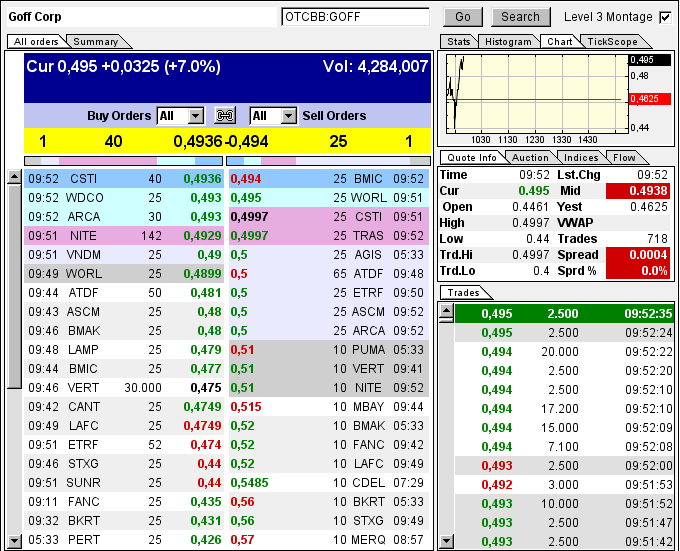
Task: Click order book scroll up arrow
Action: (x=14, y=176)
